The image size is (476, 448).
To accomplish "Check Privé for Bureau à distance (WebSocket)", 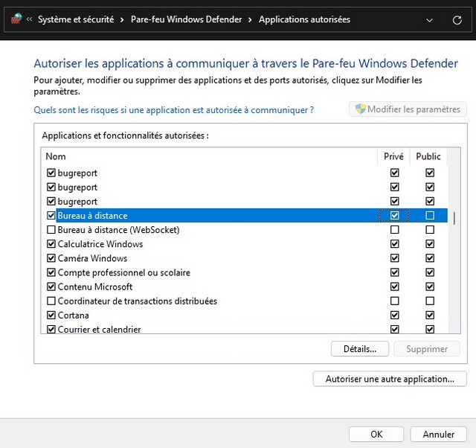I will tap(395, 230).
